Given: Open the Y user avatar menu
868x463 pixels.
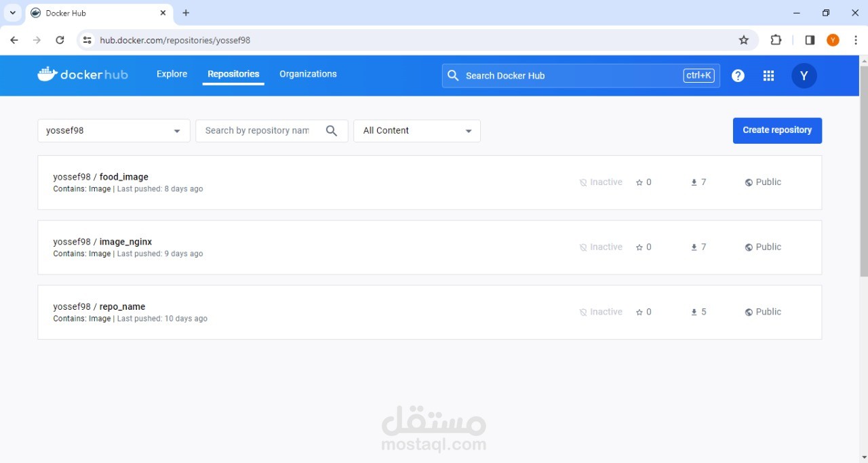Looking at the screenshot, I should (x=804, y=76).
